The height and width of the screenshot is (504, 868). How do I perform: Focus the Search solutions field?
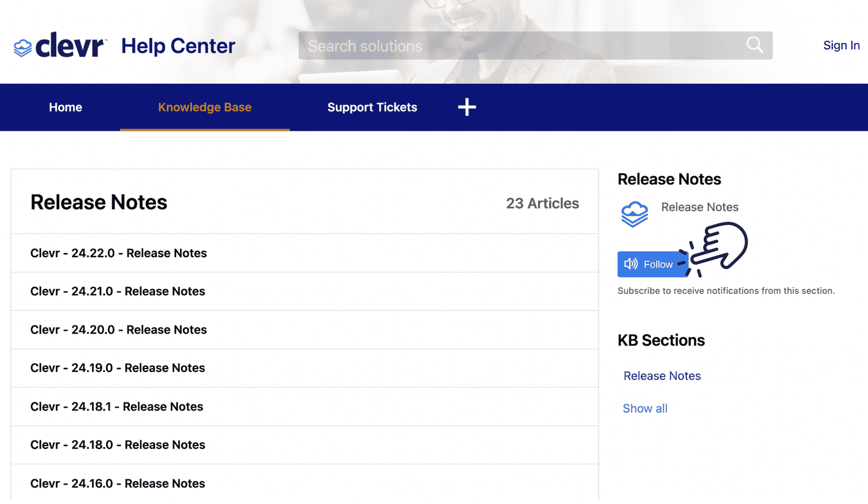[x=535, y=45]
